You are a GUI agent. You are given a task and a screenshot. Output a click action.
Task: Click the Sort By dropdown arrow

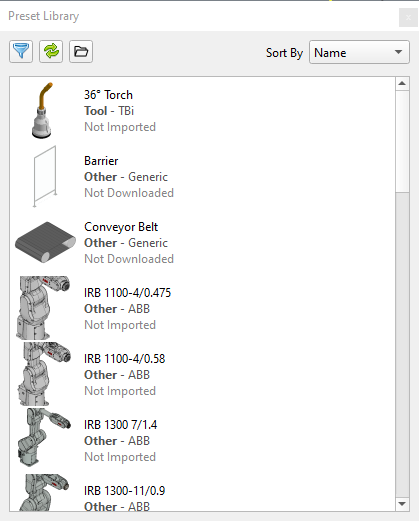[x=398, y=52]
